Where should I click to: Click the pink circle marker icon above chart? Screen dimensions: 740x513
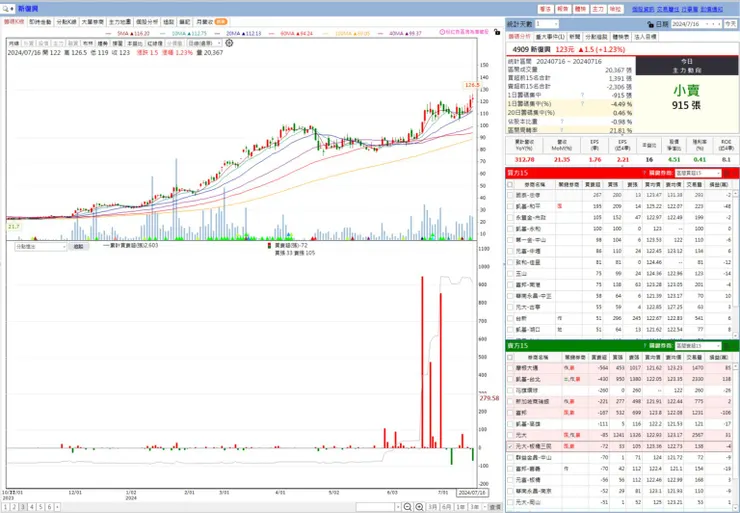coord(442,32)
